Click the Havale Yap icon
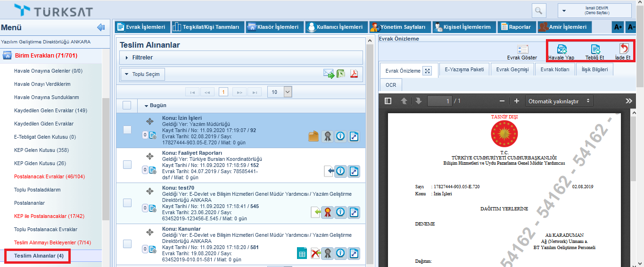644x267 pixels. pyautogui.click(x=561, y=49)
